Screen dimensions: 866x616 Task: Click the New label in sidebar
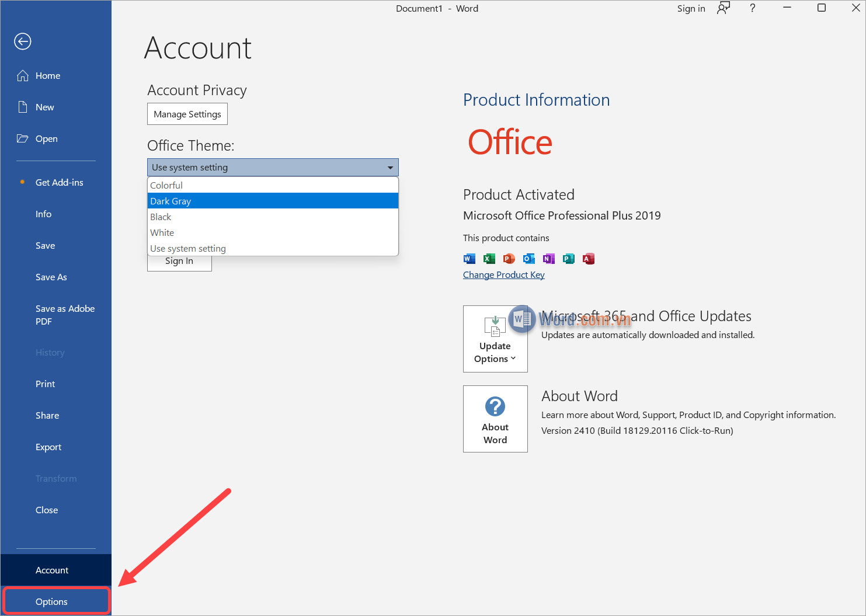(x=45, y=107)
